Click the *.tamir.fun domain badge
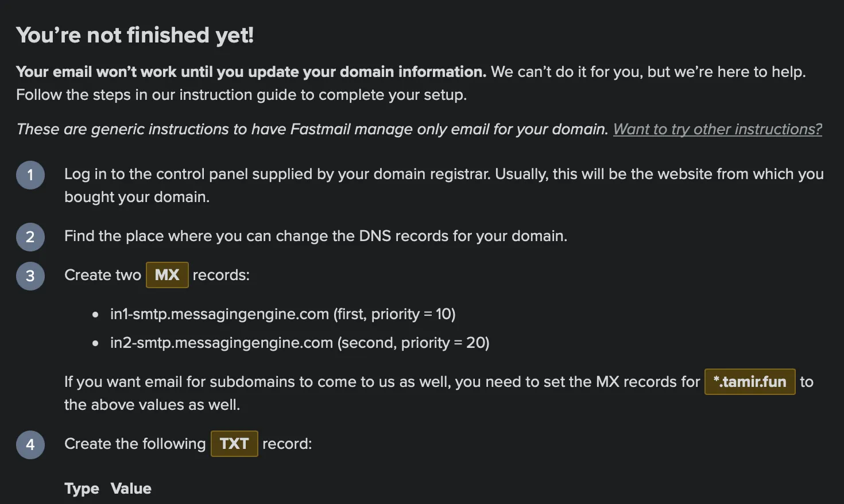Image resolution: width=844 pixels, height=504 pixels. click(x=750, y=382)
